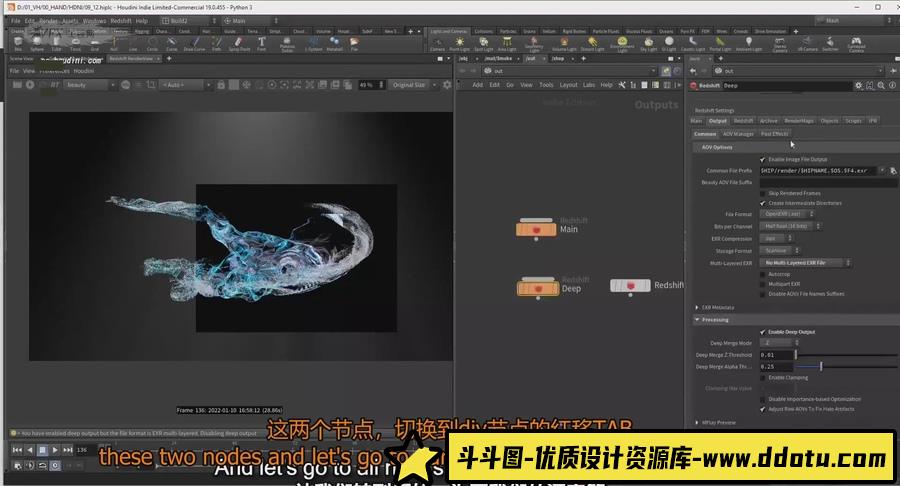Add a Spot Light from the shelf
This screenshot has width=900, height=486.
[483, 44]
